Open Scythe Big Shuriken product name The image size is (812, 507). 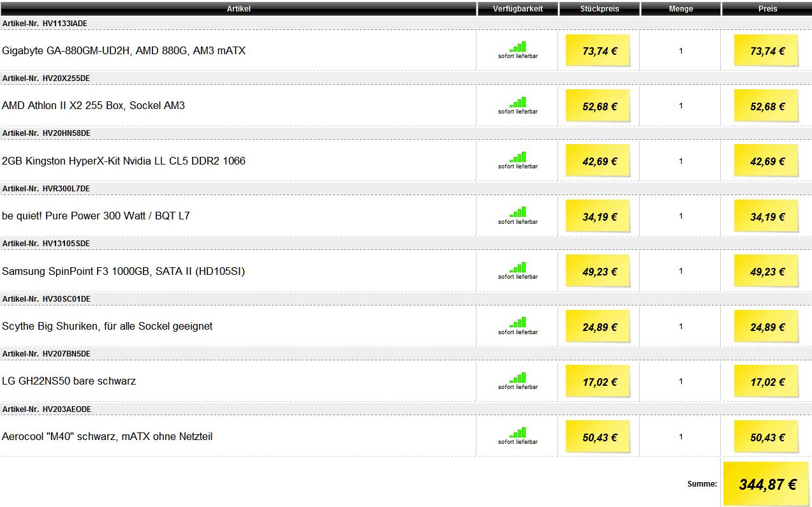[107, 326]
